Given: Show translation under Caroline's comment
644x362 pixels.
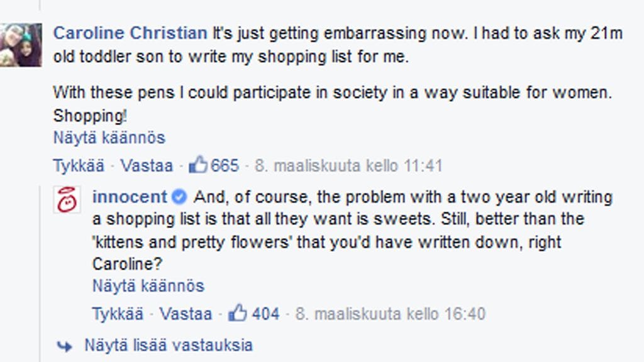Looking at the screenshot, I should pos(109,138).
